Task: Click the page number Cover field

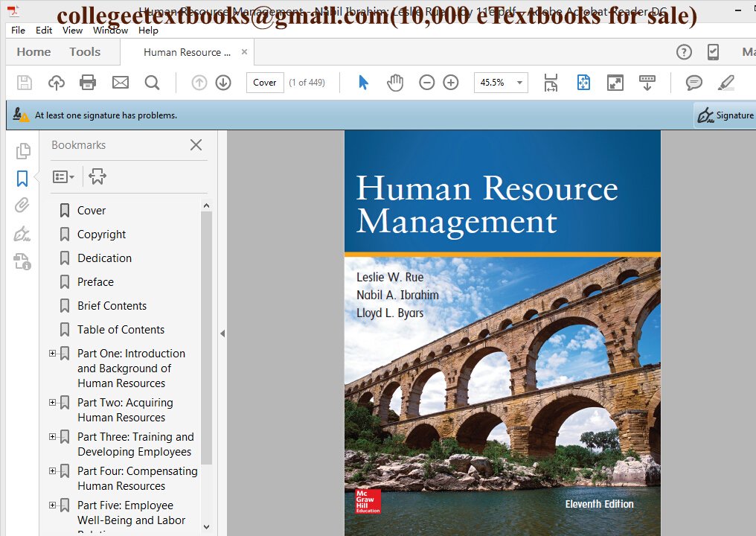Action: [265, 83]
